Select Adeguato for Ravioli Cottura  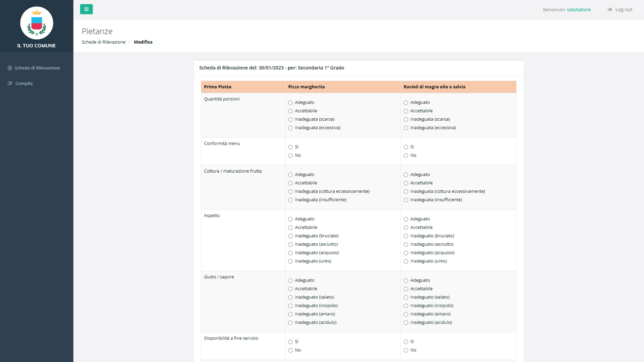click(406, 175)
